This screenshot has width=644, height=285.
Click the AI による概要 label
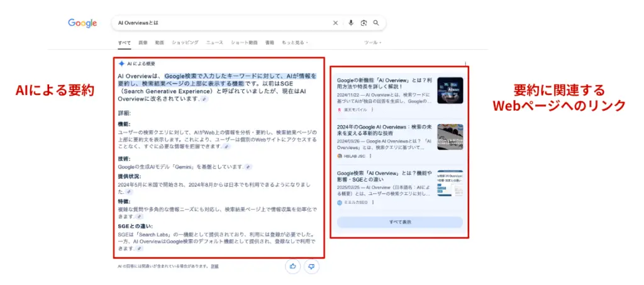(x=141, y=64)
